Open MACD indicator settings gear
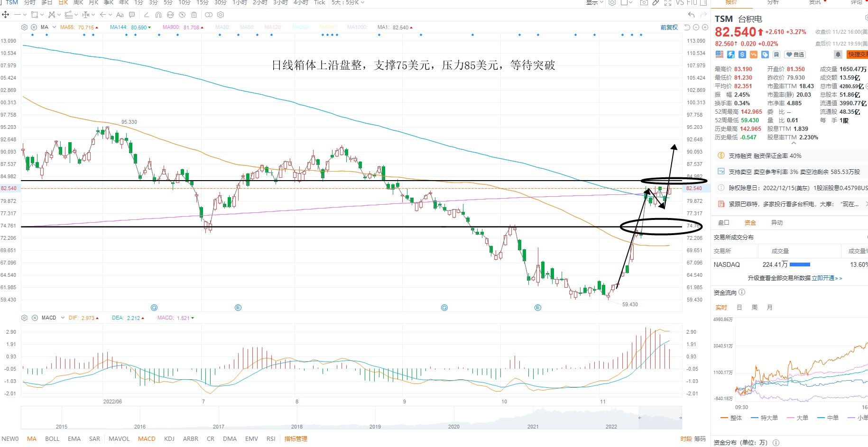Image resolution: width=868 pixels, height=447 pixels. coord(24,318)
